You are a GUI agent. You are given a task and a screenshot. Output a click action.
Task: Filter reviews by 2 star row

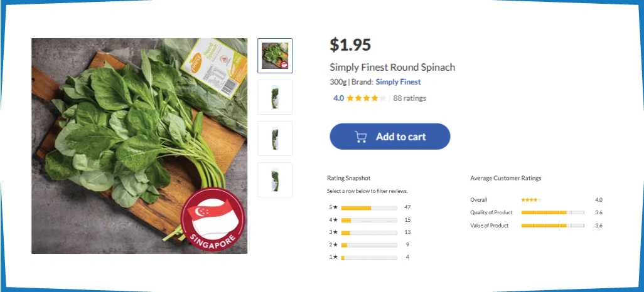[x=369, y=245]
